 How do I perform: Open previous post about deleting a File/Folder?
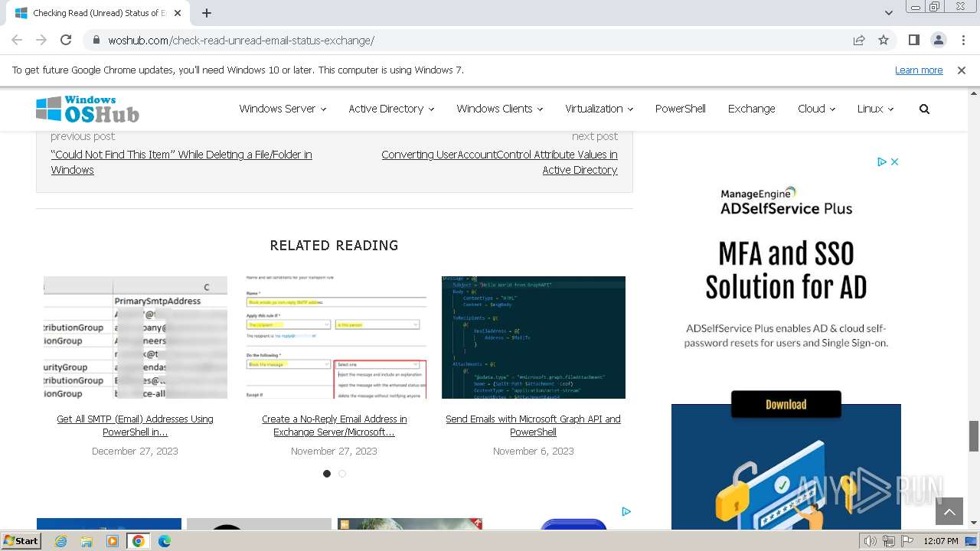[181, 162]
